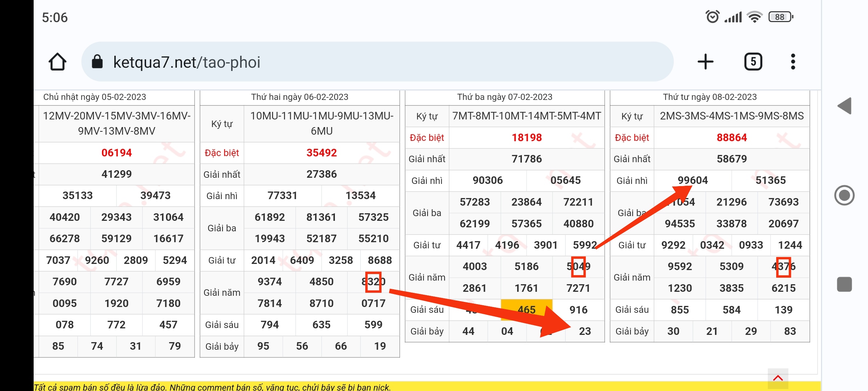This screenshot has width=868, height=391.
Task: Tap special prize number 35492
Action: tap(321, 153)
